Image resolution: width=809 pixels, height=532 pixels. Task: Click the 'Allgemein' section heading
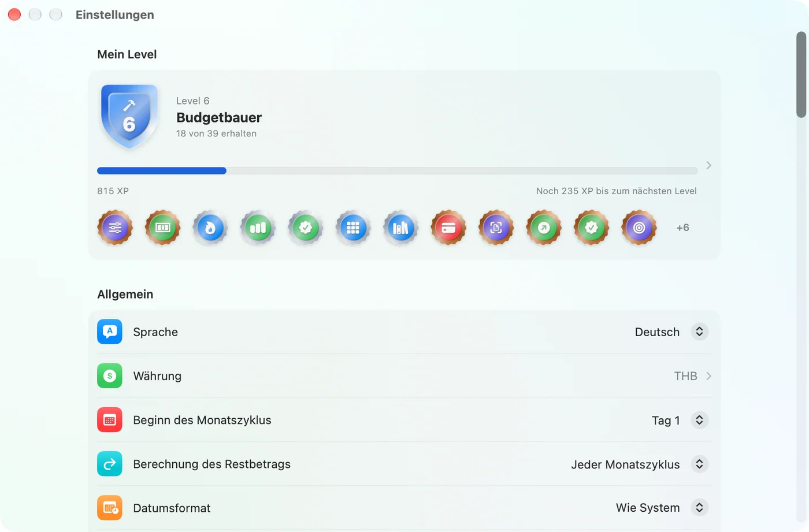[125, 295]
